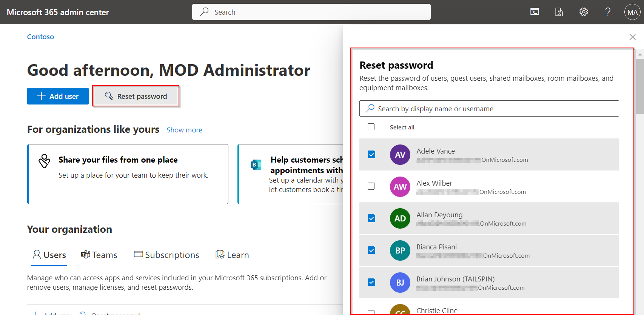The width and height of the screenshot is (644, 315).
Task: Switch to the Users tab
Action: pos(49,255)
